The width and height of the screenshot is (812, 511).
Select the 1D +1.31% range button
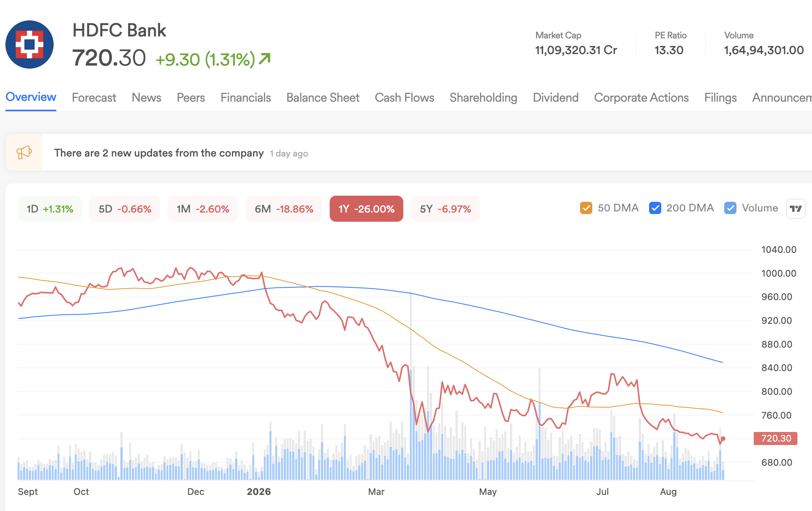50,209
